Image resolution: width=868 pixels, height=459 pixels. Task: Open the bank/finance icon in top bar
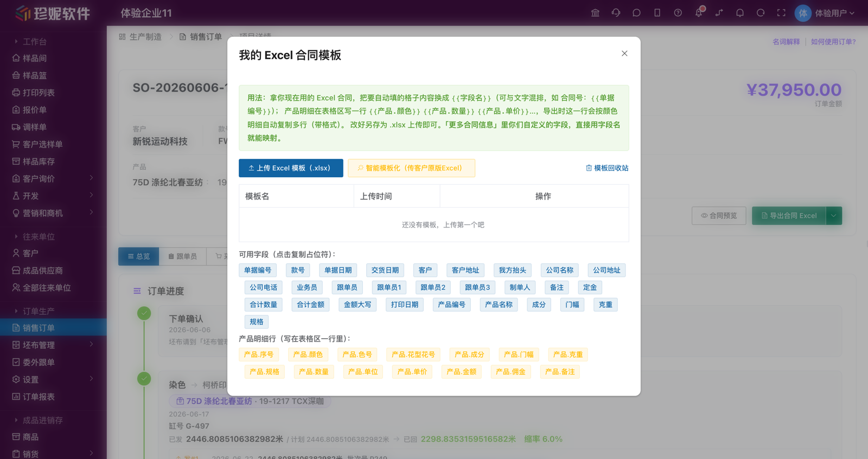point(595,13)
